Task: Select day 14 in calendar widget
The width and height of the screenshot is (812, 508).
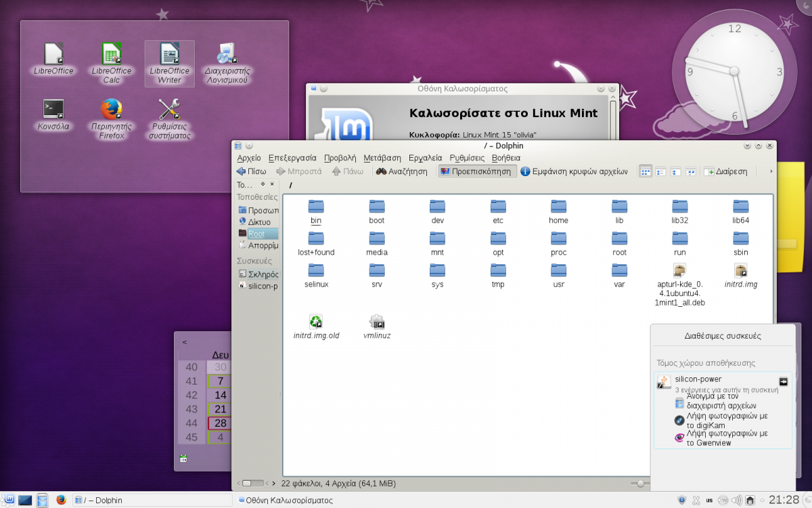Action: pyautogui.click(x=221, y=395)
